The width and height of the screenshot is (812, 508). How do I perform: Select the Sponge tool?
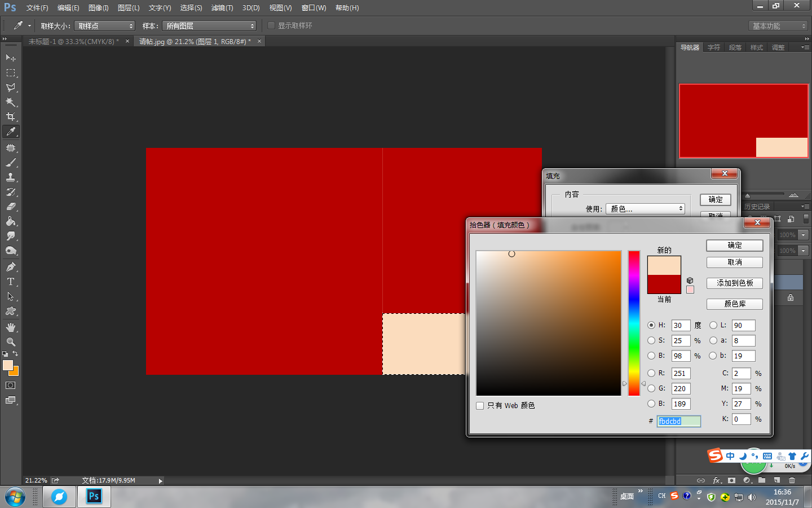pyautogui.click(x=11, y=251)
